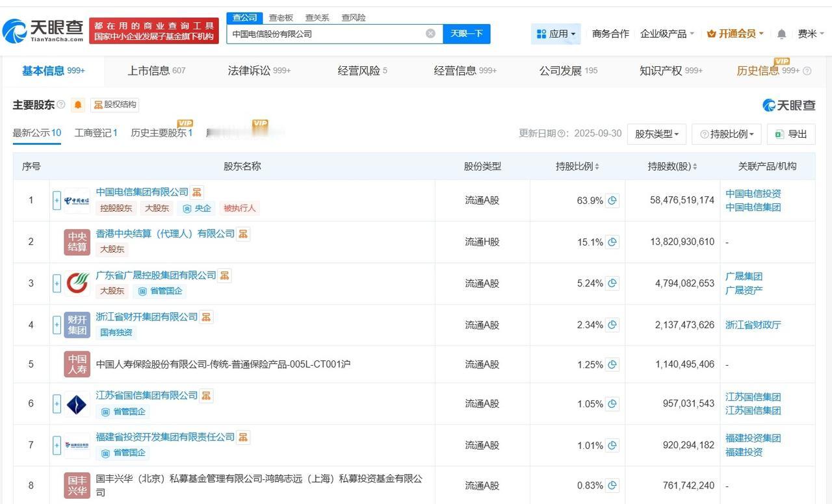
Task: Open equity structure icon after 中国电信集团有限公司
Action: point(197,192)
